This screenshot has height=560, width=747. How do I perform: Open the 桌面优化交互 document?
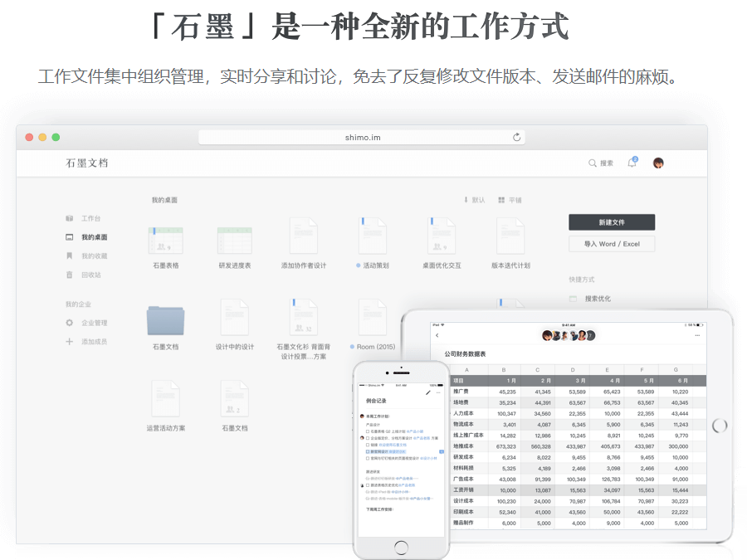(x=442, y=236)
